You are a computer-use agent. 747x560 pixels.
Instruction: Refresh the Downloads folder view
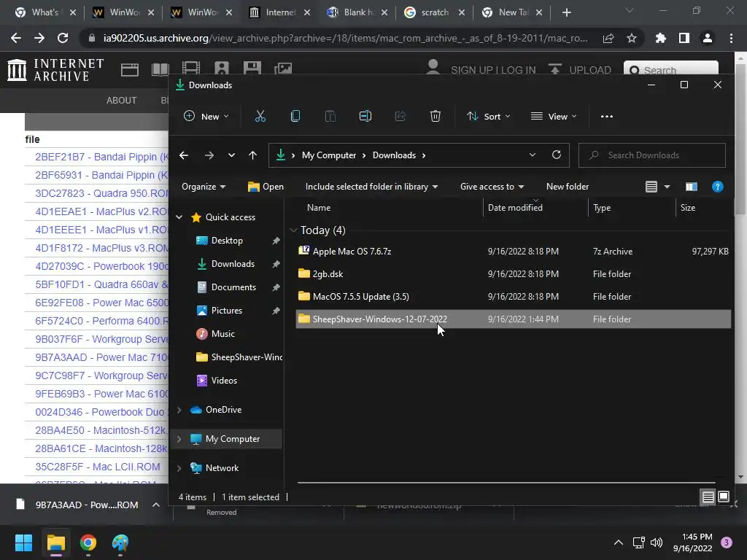[x=557, y=155]
